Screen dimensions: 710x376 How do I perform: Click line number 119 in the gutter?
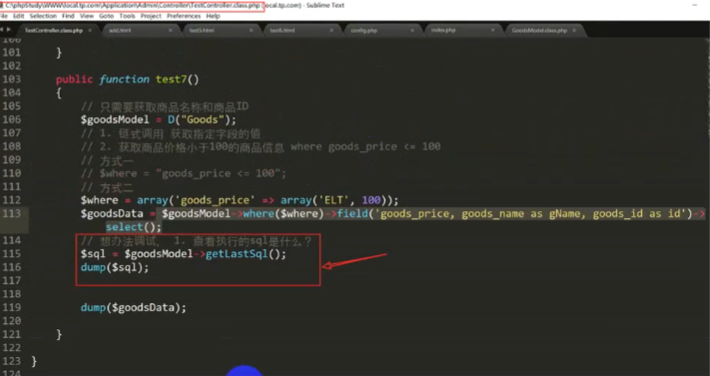click(x=12, y=308)
